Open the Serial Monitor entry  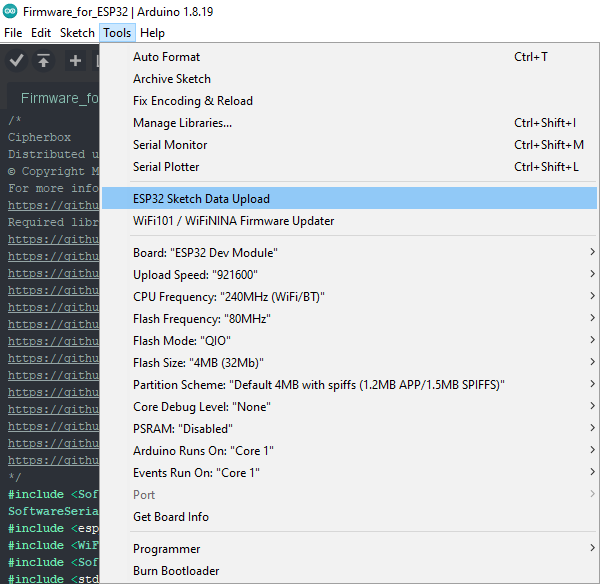(349, 145)
